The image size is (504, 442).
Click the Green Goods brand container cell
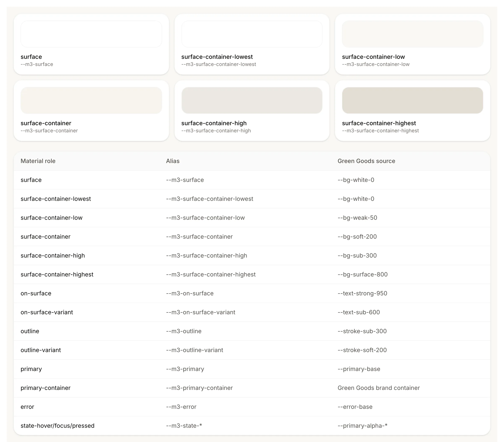(378, 388)
